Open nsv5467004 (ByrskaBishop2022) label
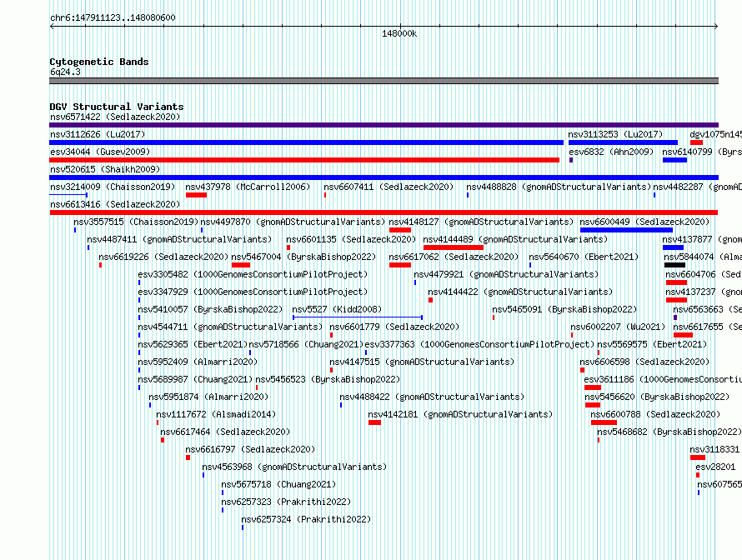 pyautogui.click(x=303, y=257)
